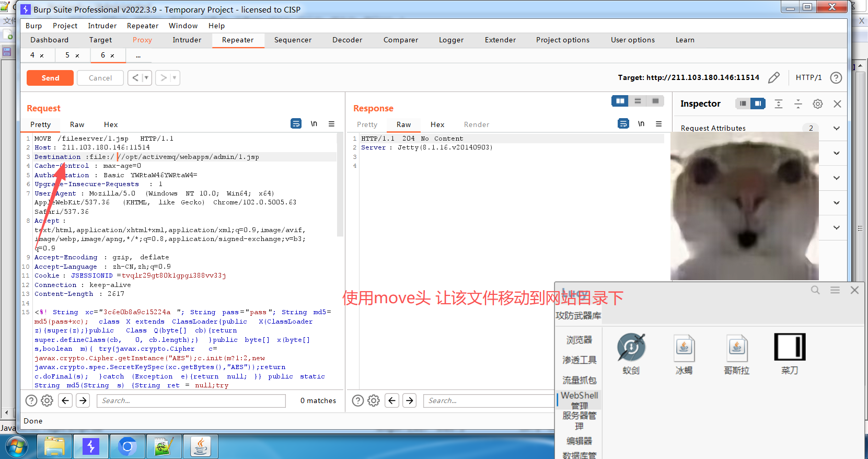The width and height of the screenshot is (868, 459).
Task: Go to next request in history
Action: [164, 78]
